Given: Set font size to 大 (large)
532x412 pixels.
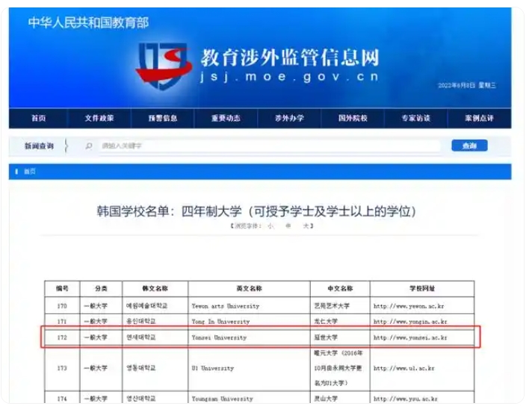Looking at the screenshot, I should (305, 225).
